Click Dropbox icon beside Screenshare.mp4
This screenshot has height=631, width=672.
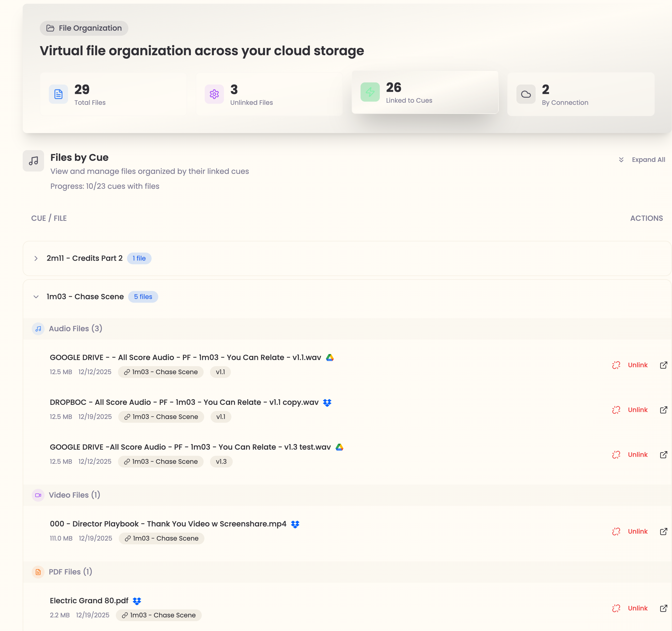295,524
